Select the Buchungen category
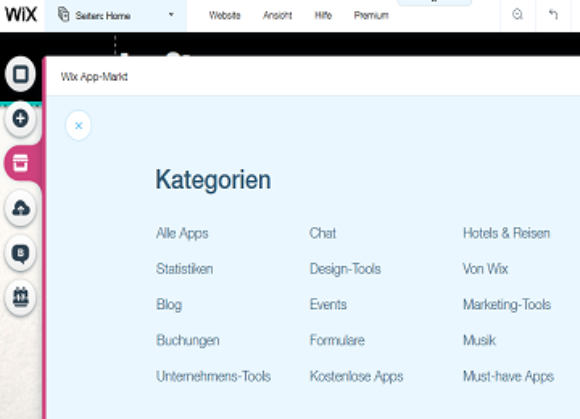Screen dimensions: 580x419 pyautogui.click(x=188, y=341)
